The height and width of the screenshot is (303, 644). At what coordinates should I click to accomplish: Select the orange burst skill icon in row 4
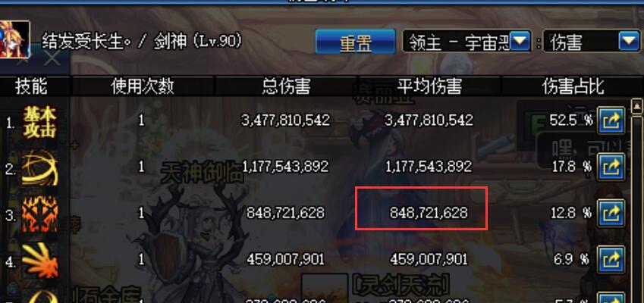(39, 260)
